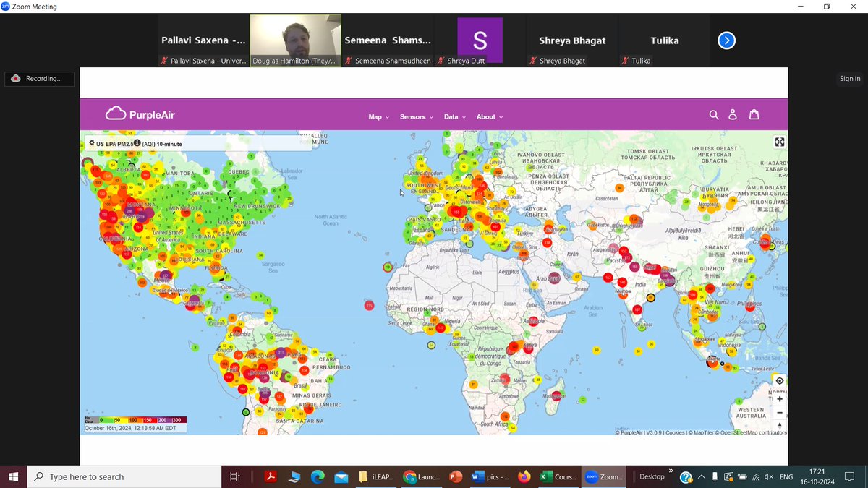Click the Desktop toolbar label
The image size is (868, 488).
click(652, 477)
